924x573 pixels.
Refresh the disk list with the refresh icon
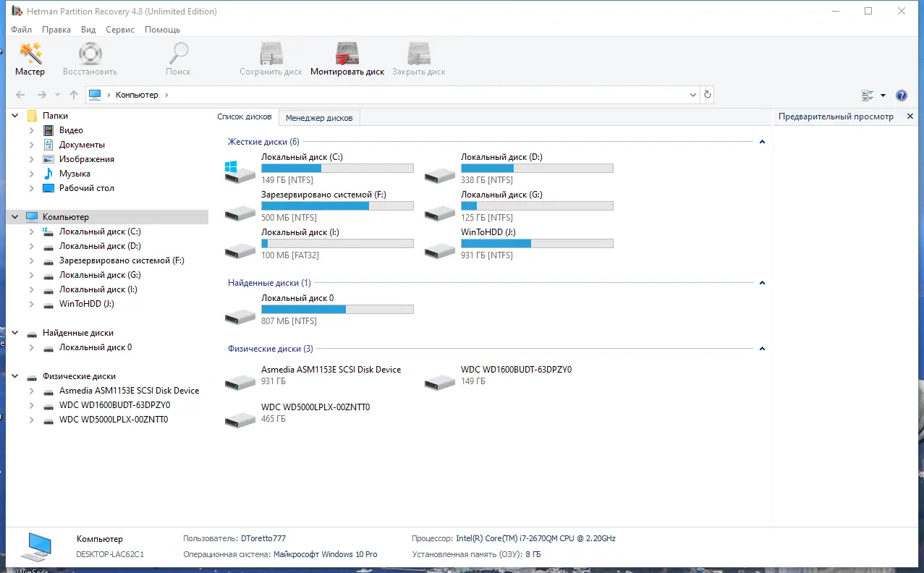point(708,94)
